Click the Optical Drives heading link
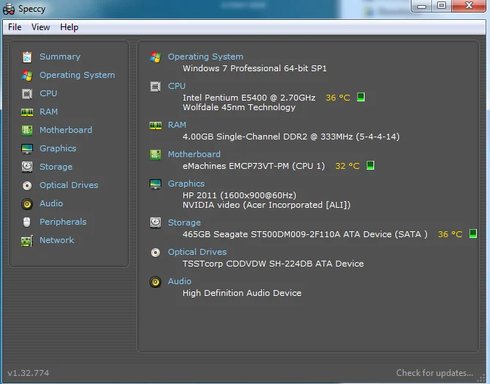This screenshot has height=384, width=490. 197,252
